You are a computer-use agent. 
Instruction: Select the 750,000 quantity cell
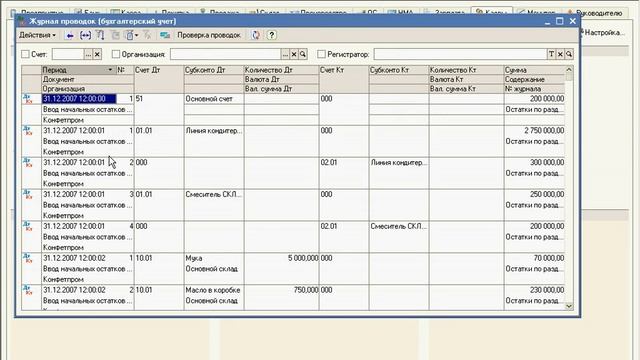[x=282, y=290]
